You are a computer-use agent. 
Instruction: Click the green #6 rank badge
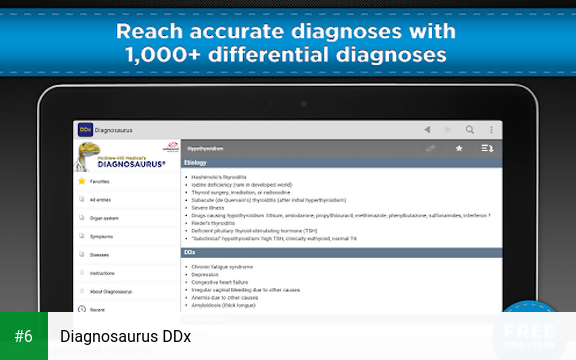pyautogui.click(x=24, y=336)
